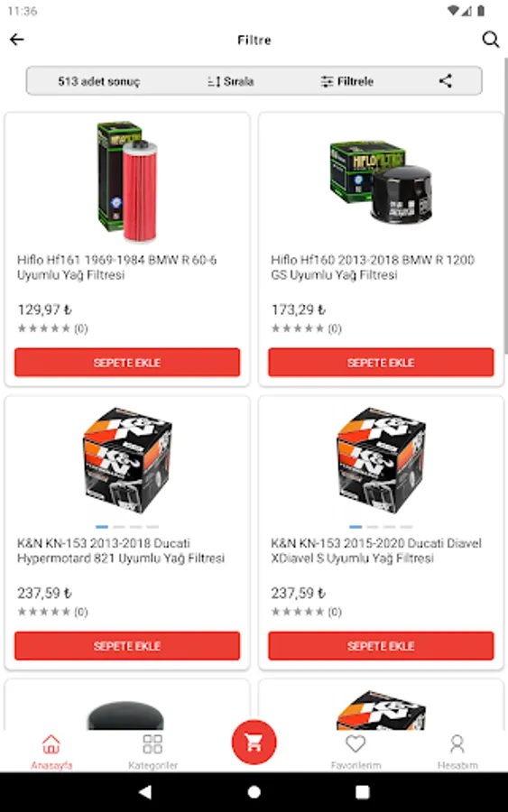Screen dimensions: 508x812
Task: Add Hiflo Hf161 to cart with Sepete Ekle
Action: pyautogui.click(x=127, y=363)
